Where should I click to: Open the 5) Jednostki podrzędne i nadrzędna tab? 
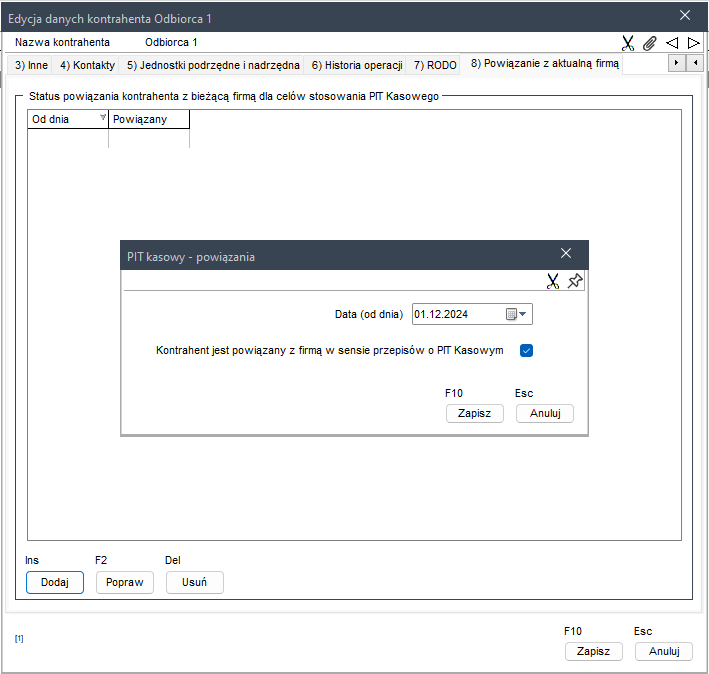[x=213, y=65]
